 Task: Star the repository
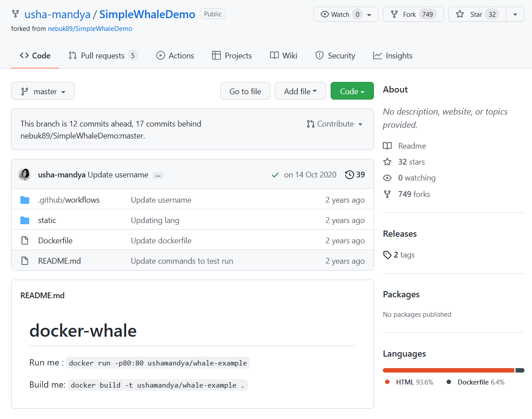click(x=477, y=14)
